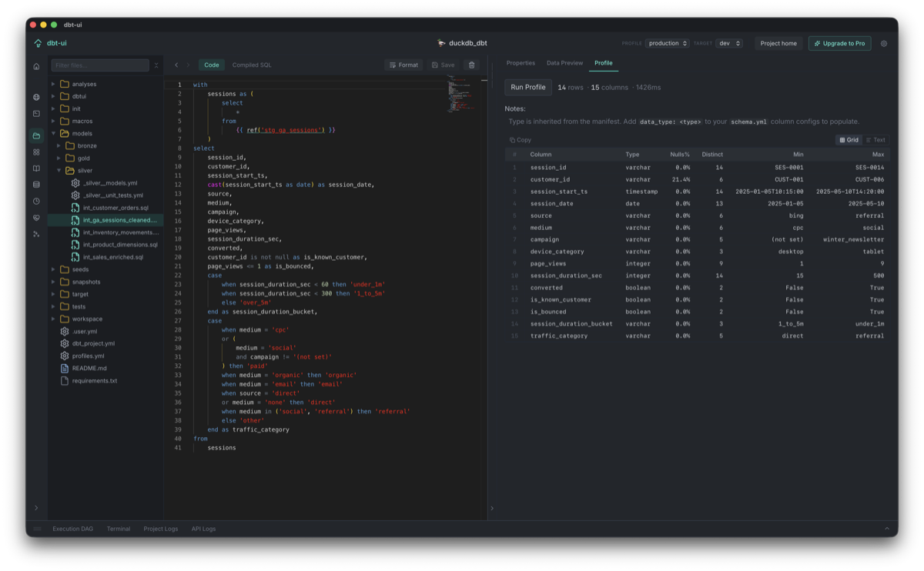This screenshot has width=924, height=571.
Task: Click the heart health icon in sidebar
Action: click(36, 218)
